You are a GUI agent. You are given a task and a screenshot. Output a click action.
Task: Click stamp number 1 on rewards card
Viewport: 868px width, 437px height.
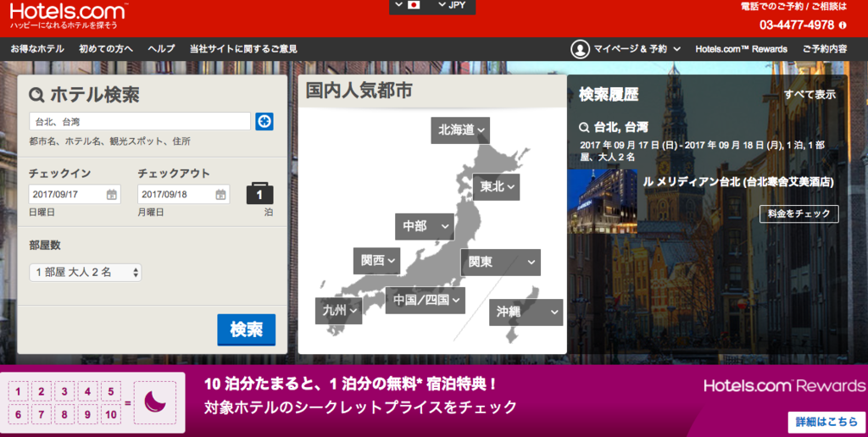click(x=19, y=391)
